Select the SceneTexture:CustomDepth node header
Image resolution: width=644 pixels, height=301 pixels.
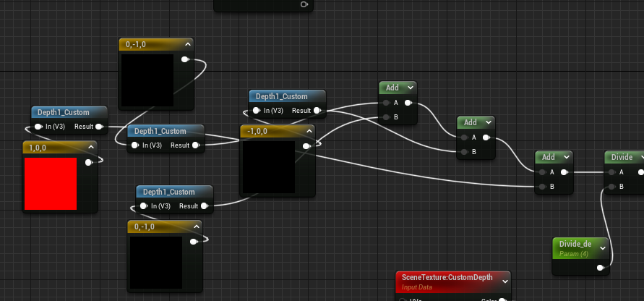(447, 277)
